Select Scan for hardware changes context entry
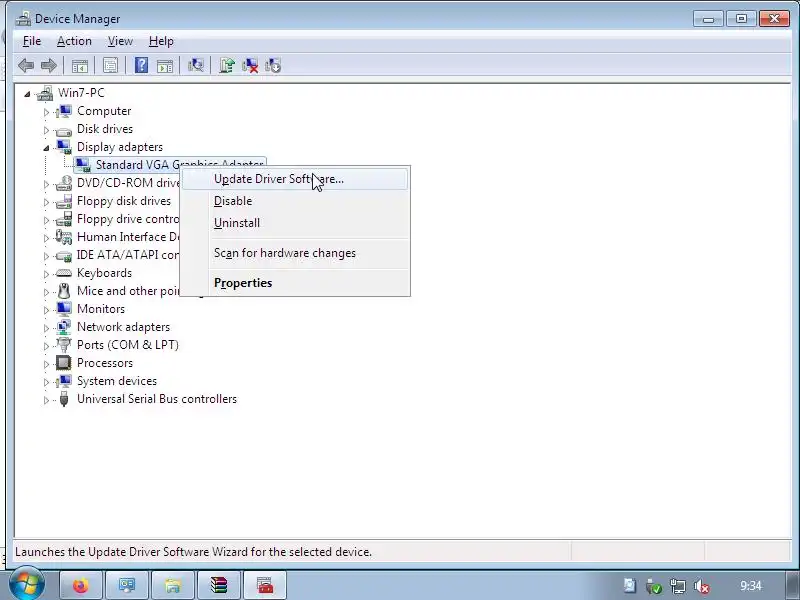This screenshot has width=800, height=600. 295,253
